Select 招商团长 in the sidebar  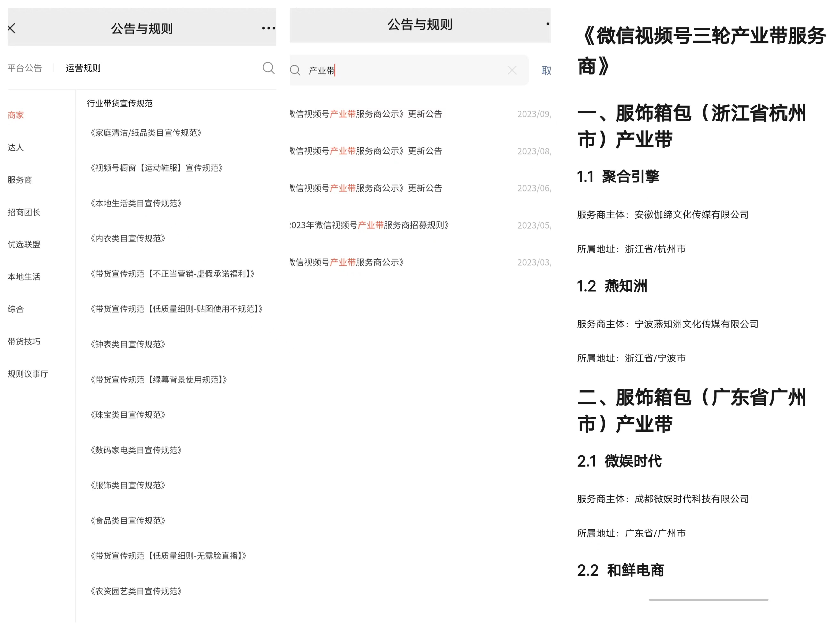[x=24, y=212]
